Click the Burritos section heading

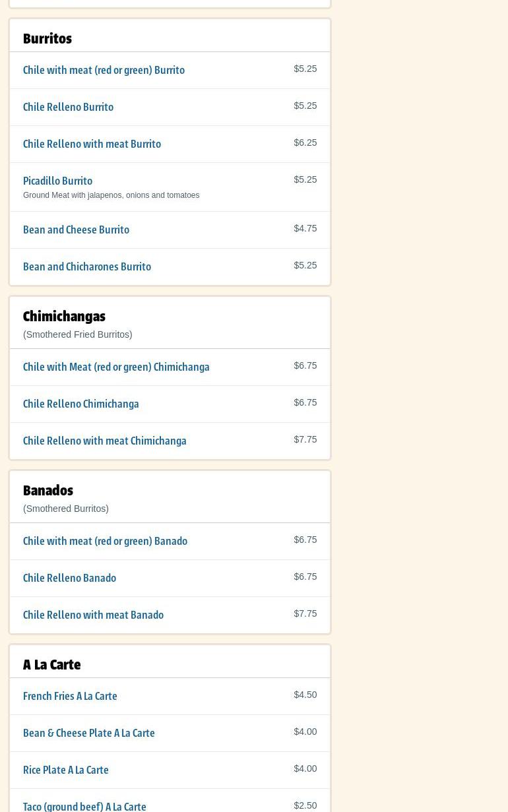pyautogui.click(x=48, y=38)
